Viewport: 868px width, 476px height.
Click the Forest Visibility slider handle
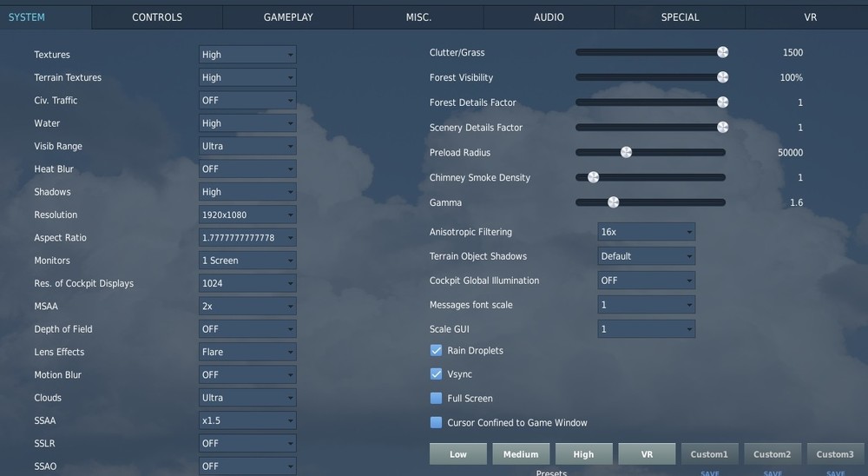(722, 77)
